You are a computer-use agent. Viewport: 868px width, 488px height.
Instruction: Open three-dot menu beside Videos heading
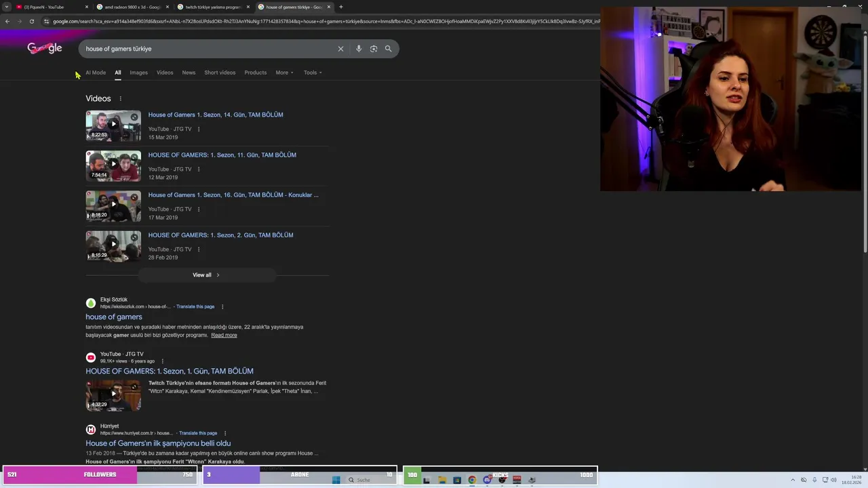(x=121, y=98)
